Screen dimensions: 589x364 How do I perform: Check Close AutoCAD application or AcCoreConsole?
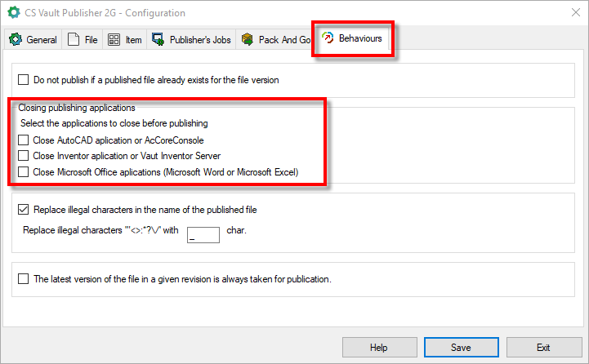coord(24,140)
